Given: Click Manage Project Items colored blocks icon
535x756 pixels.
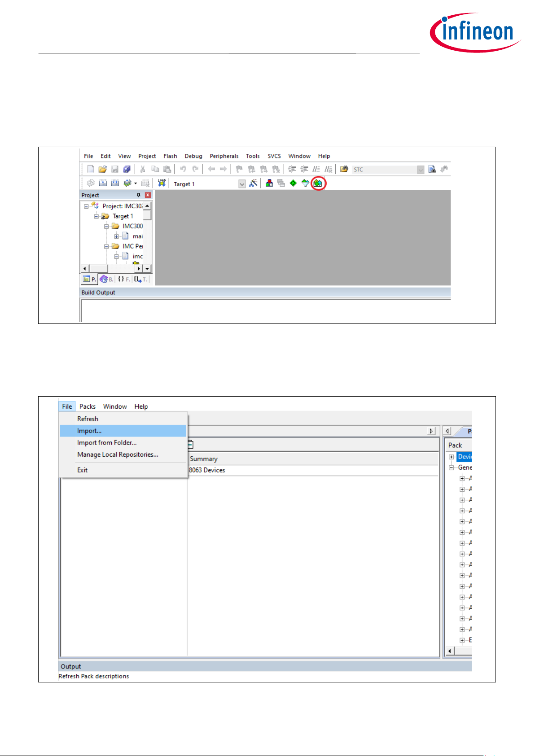Looking at the screenshot, I should (269, 183).
